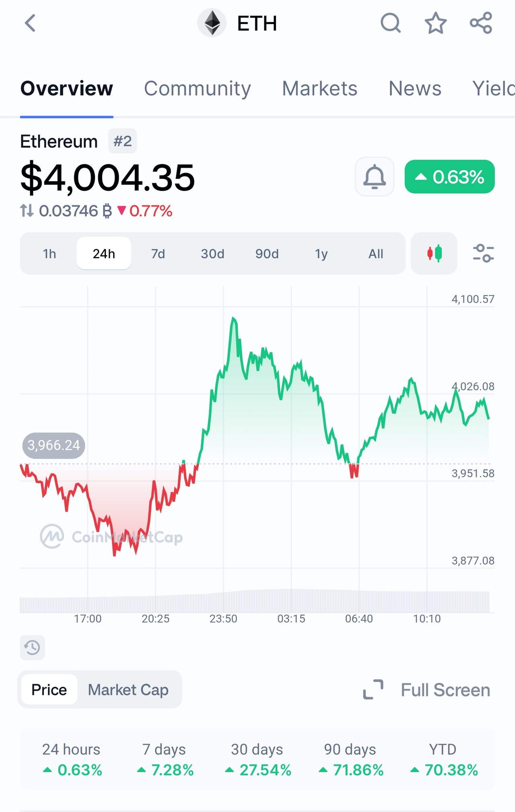Switch chart to Market Cap
The image size is (515, 812).
(128, 690)
